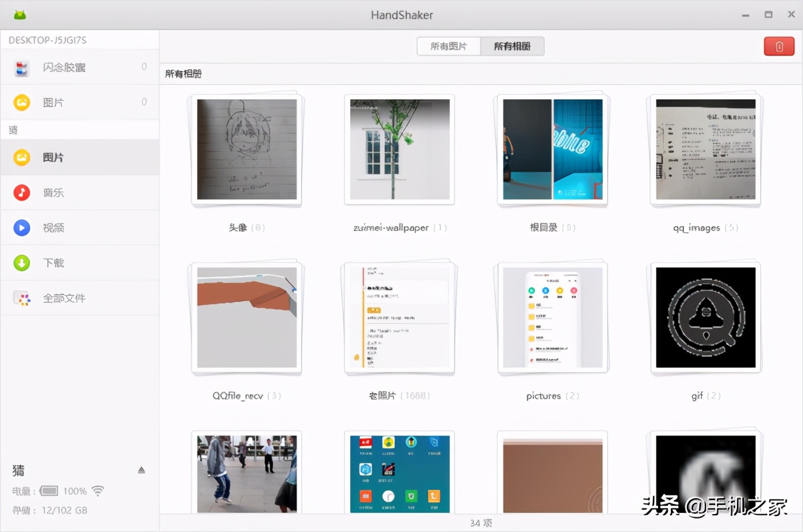The height and width of the screenshot is (532, 803).
Task: Switch to the 所有图片 tab
Action: pyautogui.click(x=448, y=46)
